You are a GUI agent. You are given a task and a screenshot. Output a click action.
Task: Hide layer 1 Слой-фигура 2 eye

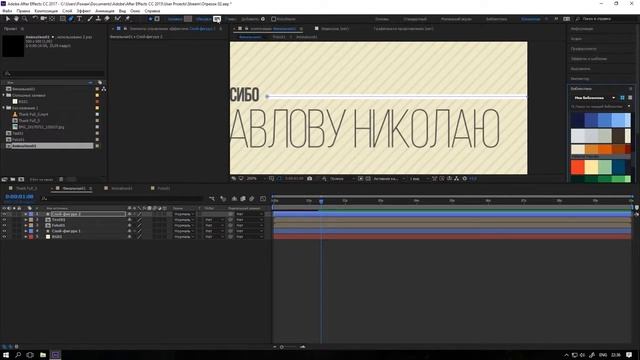[4, 214]
